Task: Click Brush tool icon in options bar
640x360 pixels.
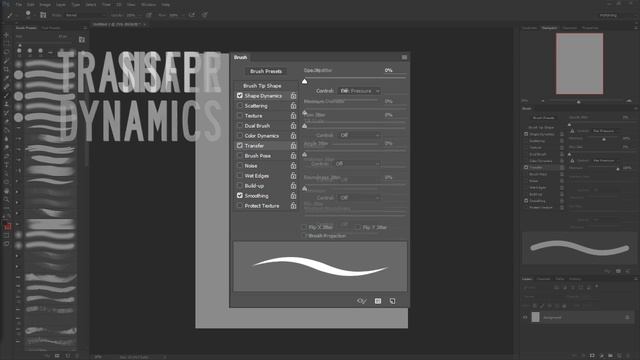Action: point(10,15)
